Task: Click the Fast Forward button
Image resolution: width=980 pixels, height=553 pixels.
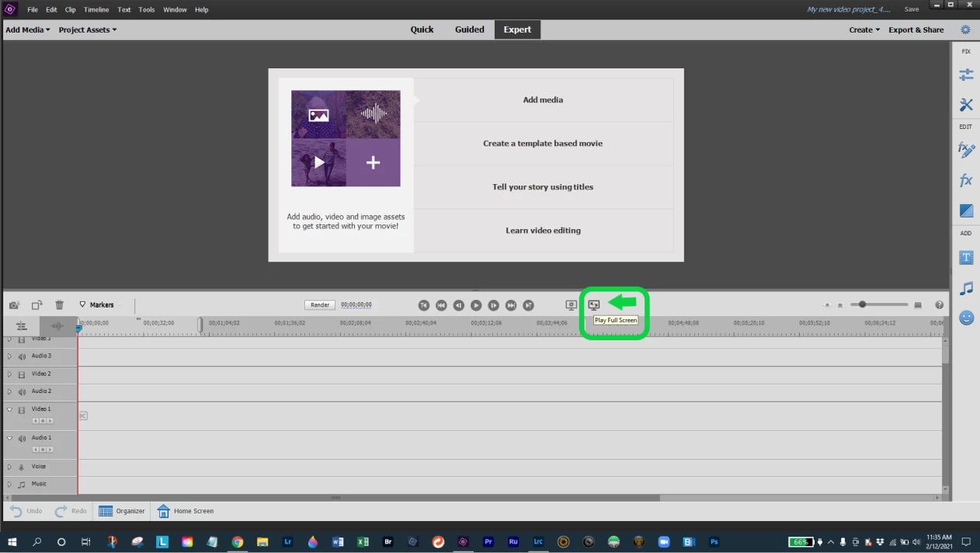Action: click(x=511, y=305)
